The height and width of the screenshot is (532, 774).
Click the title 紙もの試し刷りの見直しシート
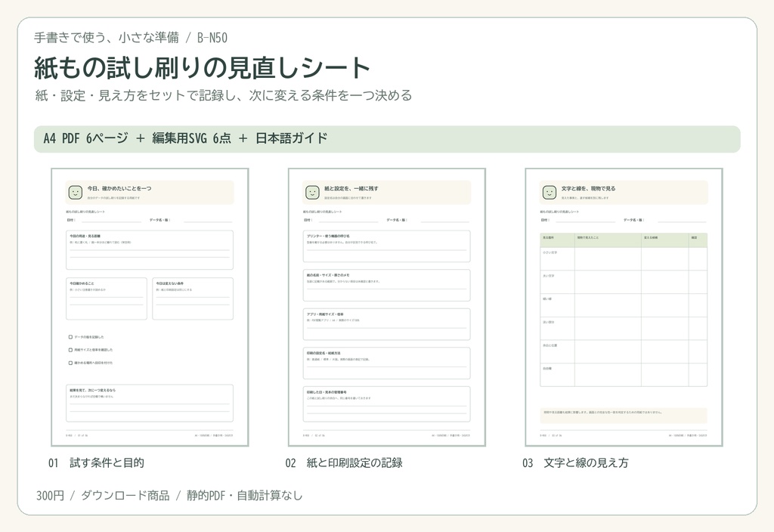click(x=202, y=67)
